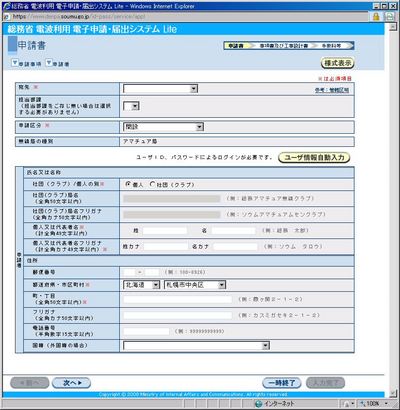Click the ユーザID login required message
Screen dimensions: 400x410
[204, 157]
